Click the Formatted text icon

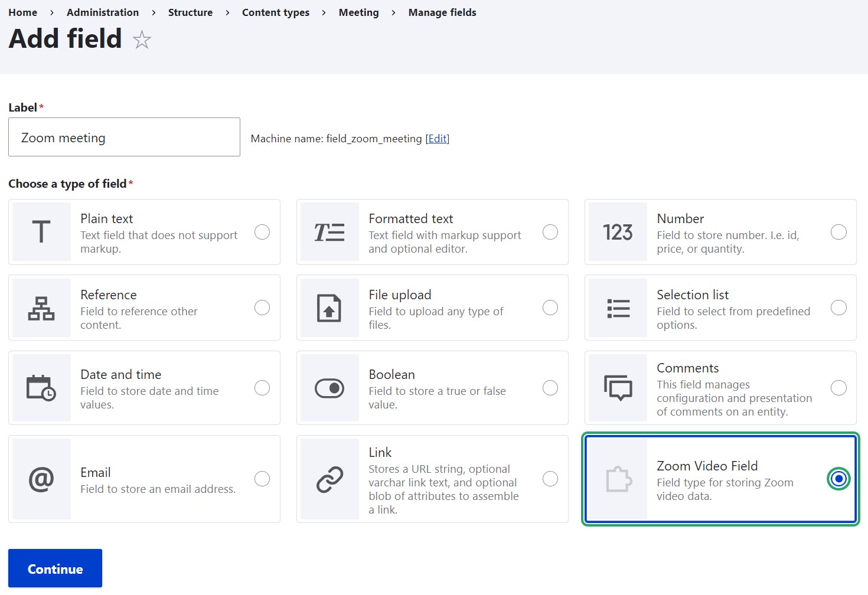point(329,232)
